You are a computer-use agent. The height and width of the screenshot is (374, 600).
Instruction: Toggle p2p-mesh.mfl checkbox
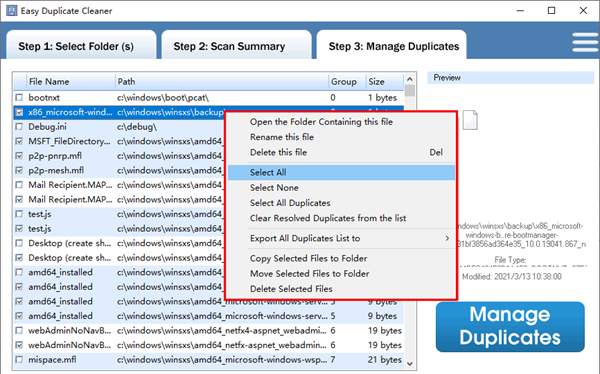(19, 170)
